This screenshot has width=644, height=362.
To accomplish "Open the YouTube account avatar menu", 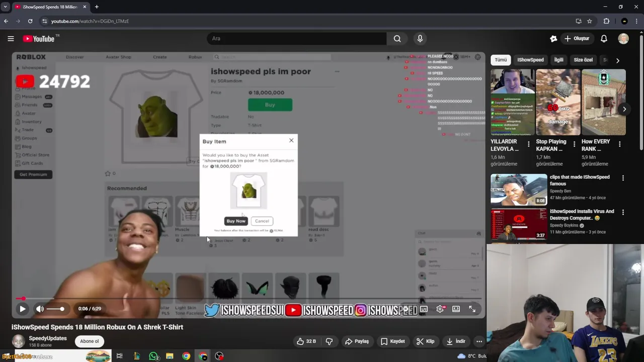I will (623, 39).
